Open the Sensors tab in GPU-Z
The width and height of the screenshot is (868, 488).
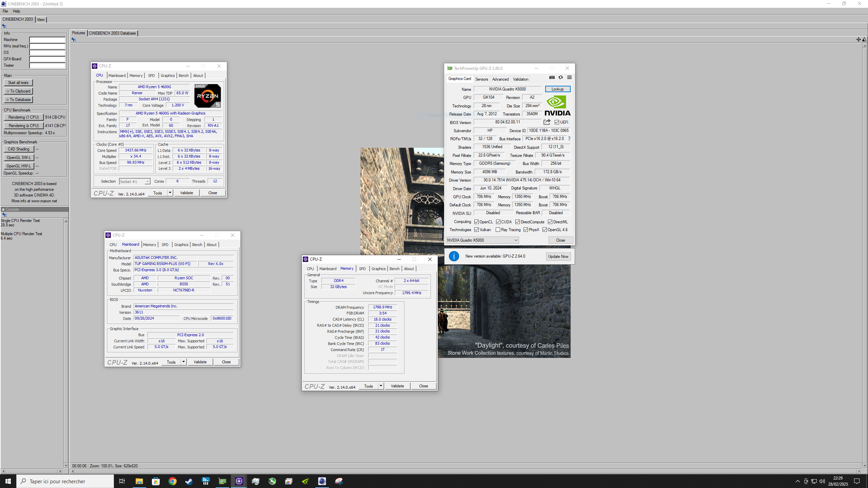(481, 79)
